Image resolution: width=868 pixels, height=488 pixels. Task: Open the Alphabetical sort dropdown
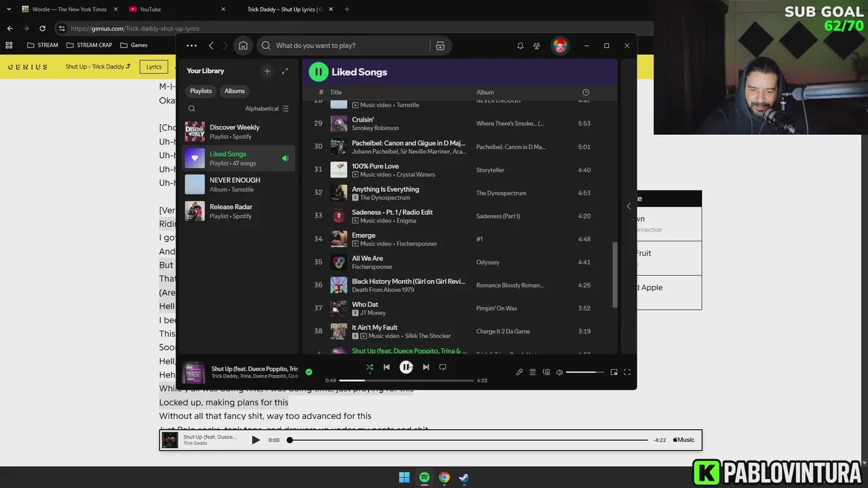pos(267,108)
